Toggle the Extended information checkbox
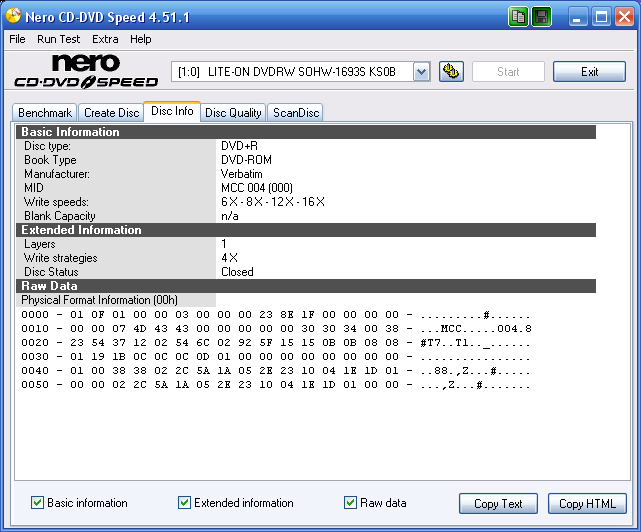This screenshot has height=532, width=641. 184,503
